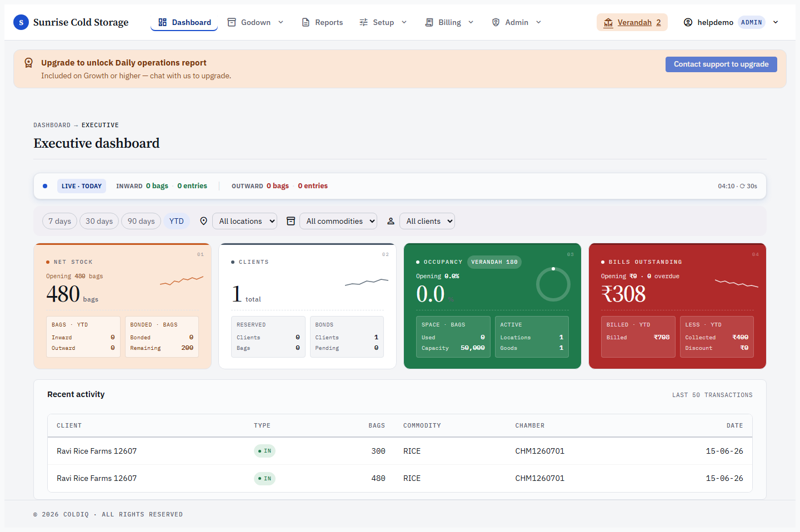Click the ADMIN role badge
This screenshot has width=800, height=532.
[x=751, y=22]
